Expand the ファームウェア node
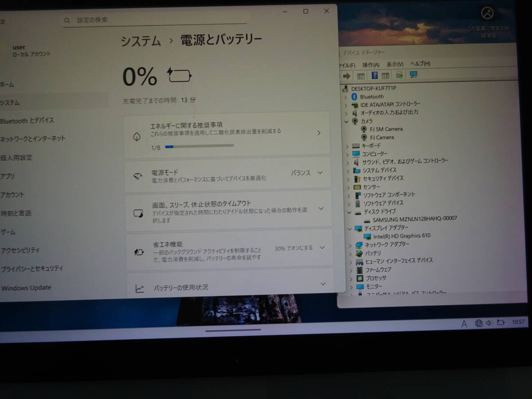 (351, 270)
